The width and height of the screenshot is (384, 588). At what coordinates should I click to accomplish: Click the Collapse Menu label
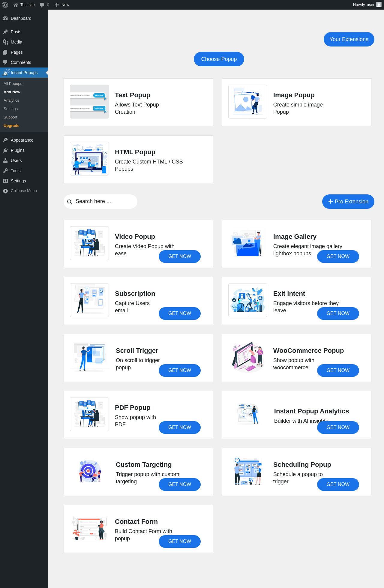24,191
